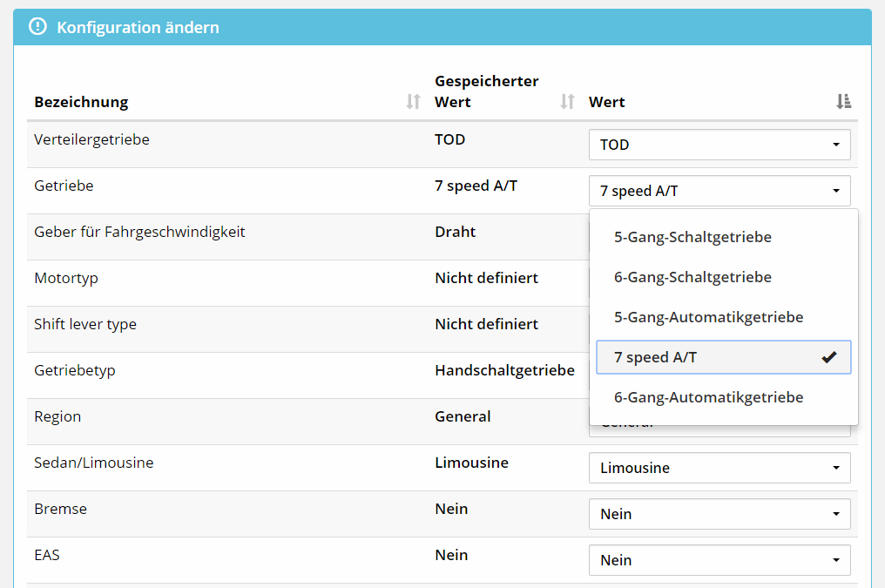Viewport: 885px width, 588px height.
Task: Select 5-Gang-Schaltgetriebe from the list
Action: click(692, 237)
